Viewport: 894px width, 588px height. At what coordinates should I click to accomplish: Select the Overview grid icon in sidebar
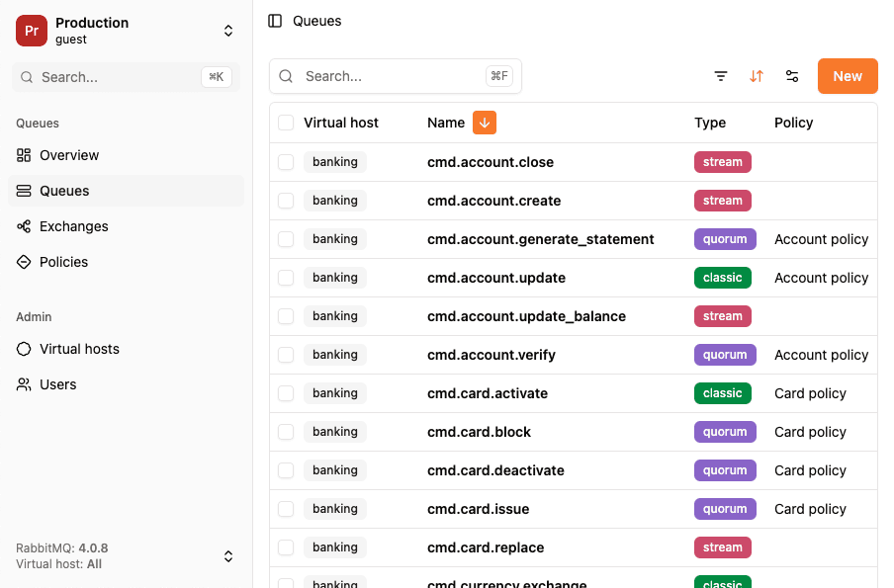point(22,155)
